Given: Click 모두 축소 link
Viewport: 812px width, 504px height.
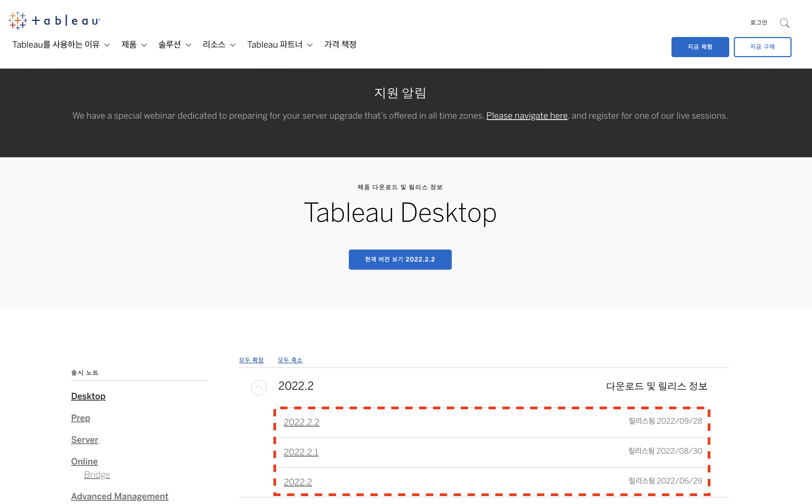Looking at the screenshot, I should (x=290, y=360).
